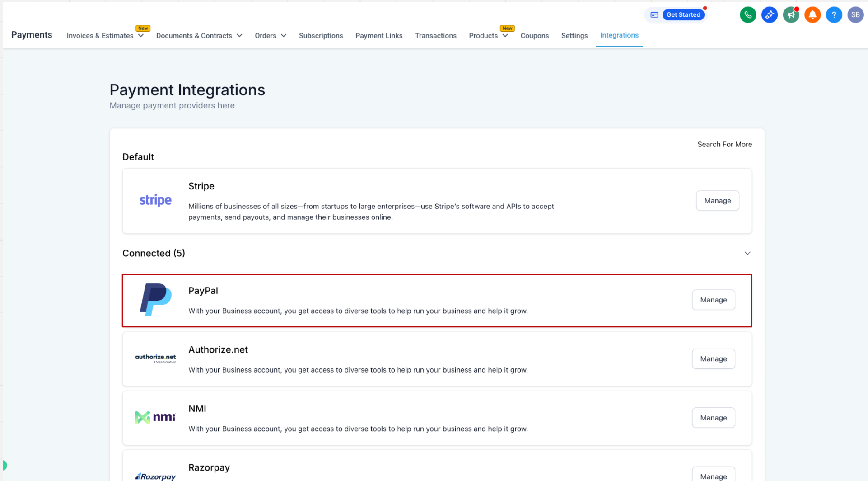
Task: Click the PayPal logo
Action: [x=155, y=300]
